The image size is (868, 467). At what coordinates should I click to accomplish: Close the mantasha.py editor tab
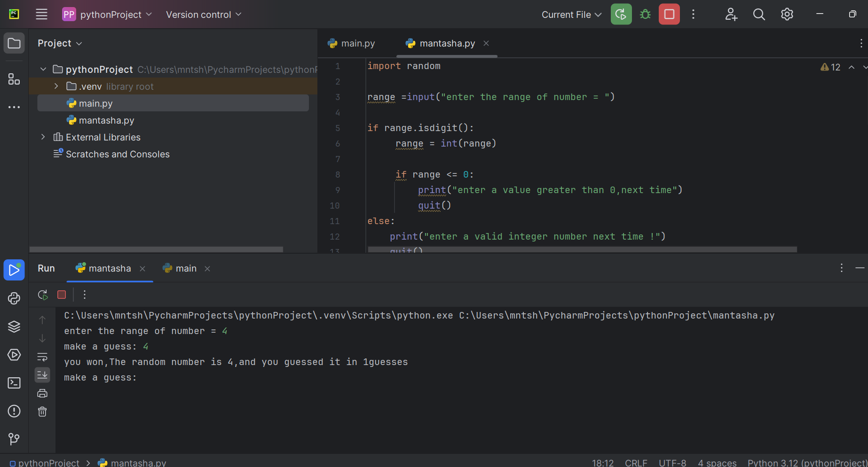(x=486, y=44)
